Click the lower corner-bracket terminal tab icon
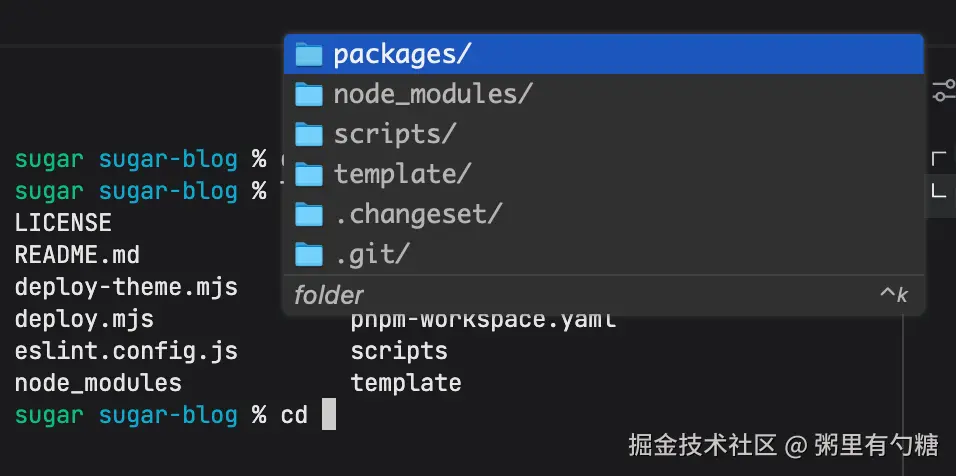This screenshot has width=956, height=476. coord(939,190)
